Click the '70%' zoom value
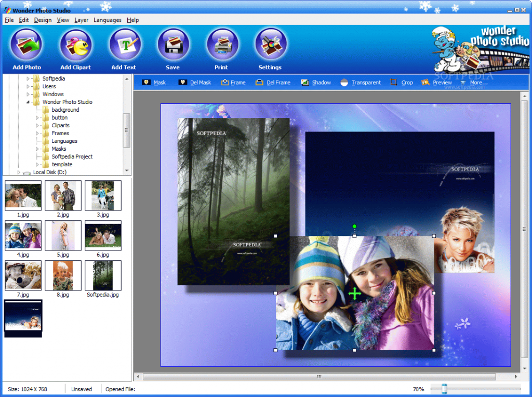The image size is (532, 397). coord(418,389)
